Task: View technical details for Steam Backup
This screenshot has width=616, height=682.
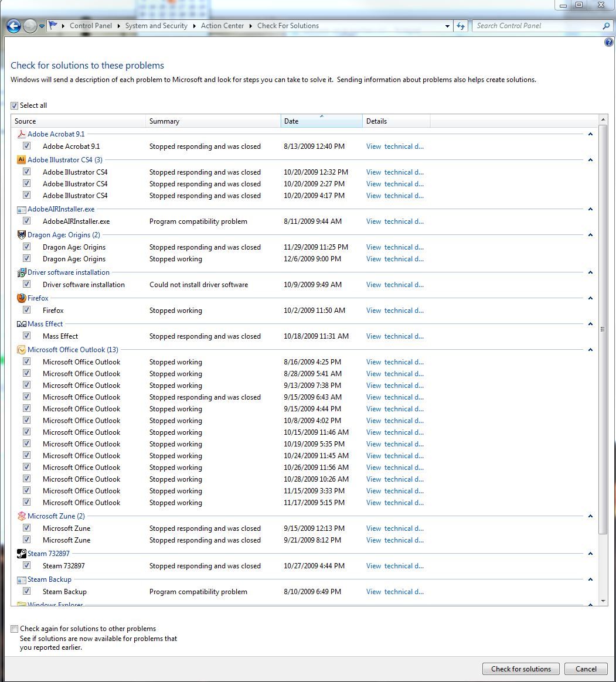Action: point(394,591)
